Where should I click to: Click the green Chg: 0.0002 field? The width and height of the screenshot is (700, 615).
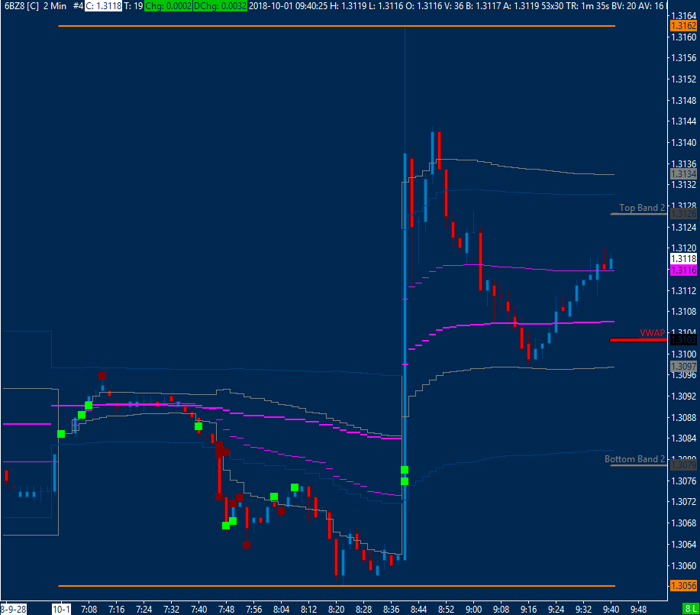tap(168, 6)
